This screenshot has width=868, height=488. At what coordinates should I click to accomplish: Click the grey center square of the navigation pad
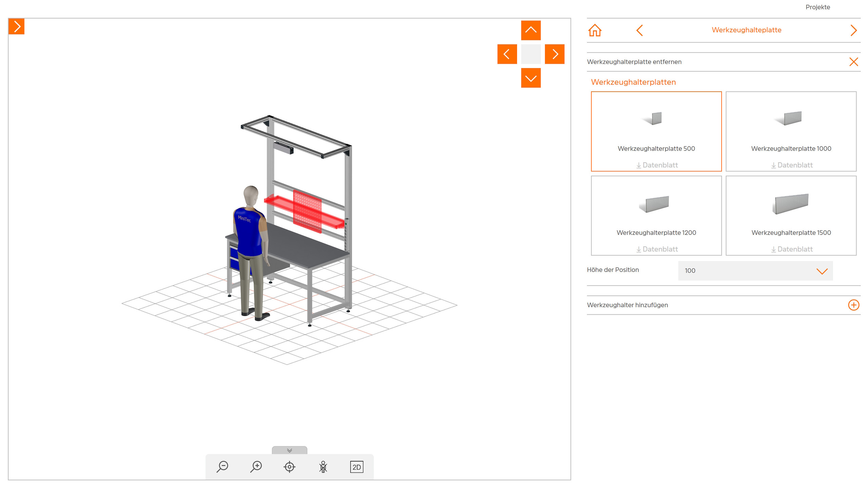point(531,54)
